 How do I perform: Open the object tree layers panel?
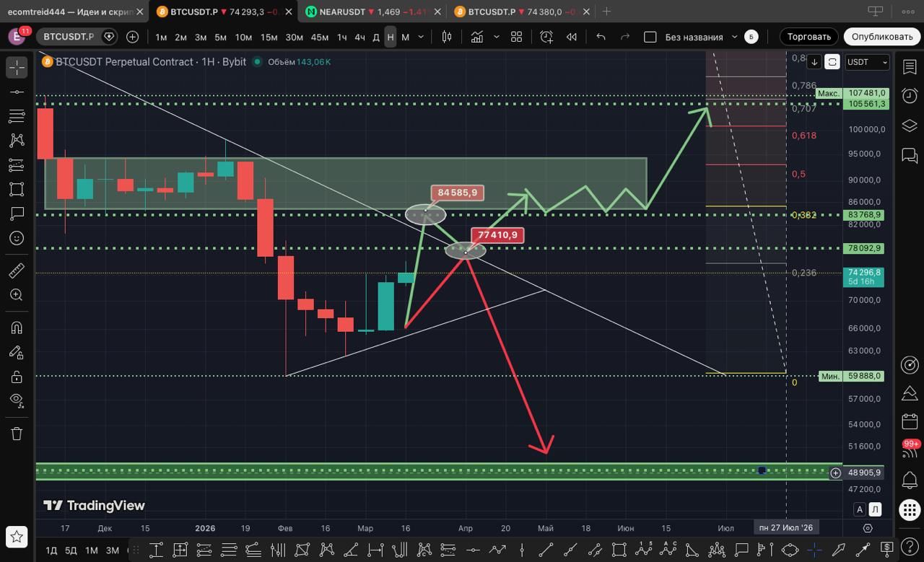[x=909, y=126]
